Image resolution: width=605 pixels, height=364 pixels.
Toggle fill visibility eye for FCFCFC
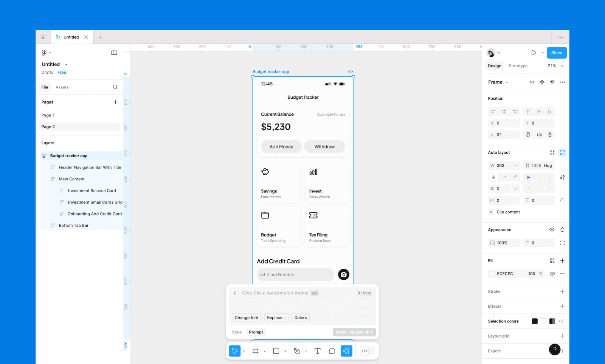pyautogui.click(x=552, y=274)
